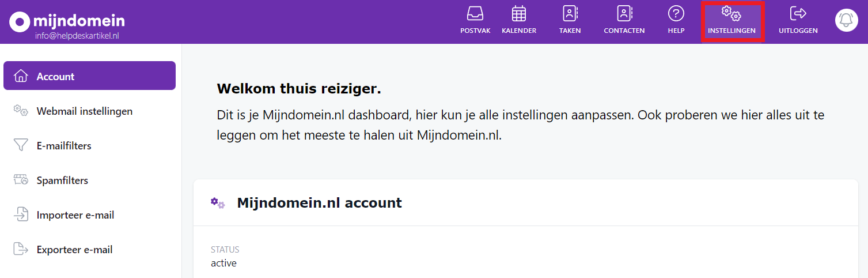Screen dimensions: 868x278
Task: Open the Kalender calendar icon
Action: (519, 14)
